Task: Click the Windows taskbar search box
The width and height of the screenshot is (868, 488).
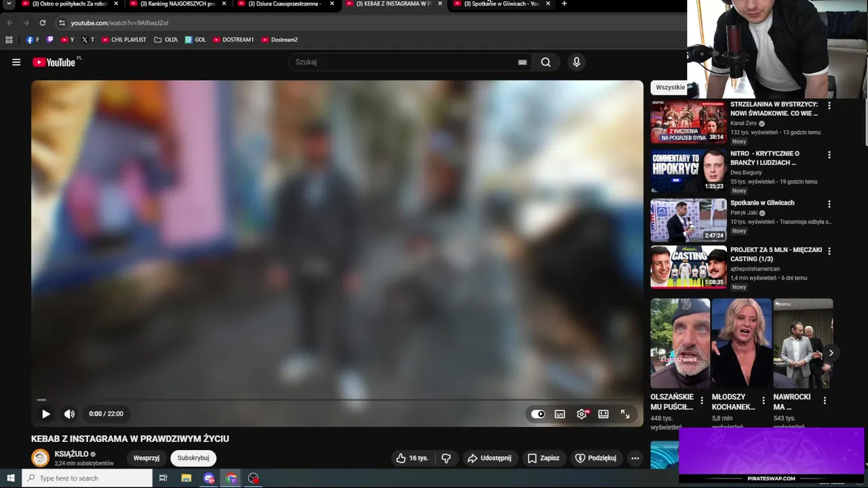Action: tap(87, 479)
